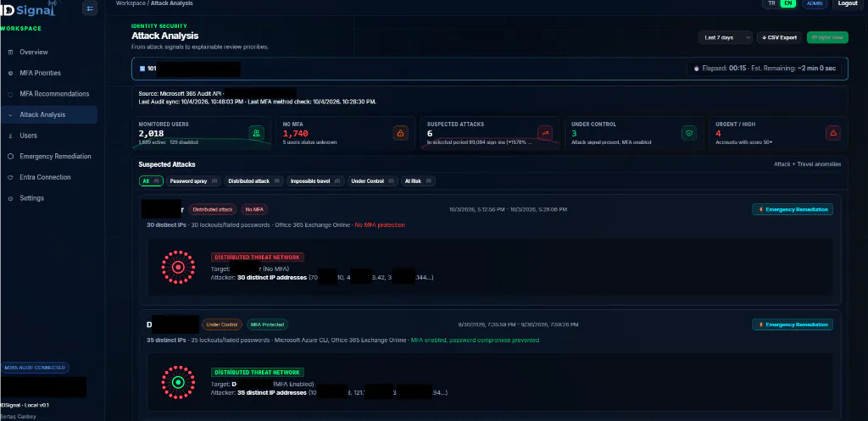Click 'Attack + Travel anomalies' text

click(807, 164)
